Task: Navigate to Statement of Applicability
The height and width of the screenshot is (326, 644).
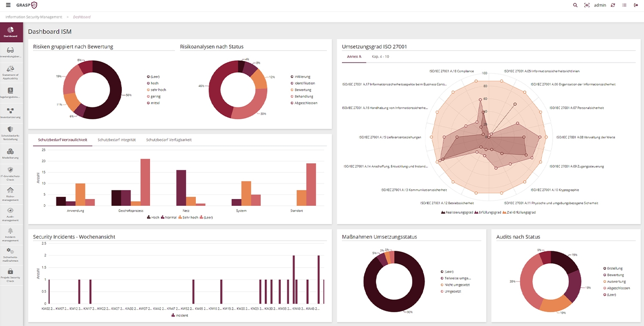Action: pyautogui.click(x=11, y=71)
